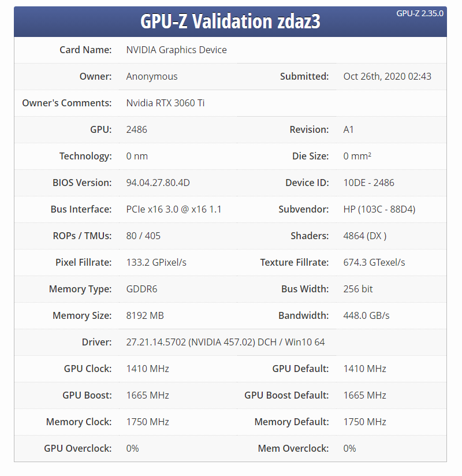The width and height of the screenshot is (462, 476).
Task: Click the Nvidia RTX 3060 Ti comment
Action: pyautogui.click(x=165, y=103)
